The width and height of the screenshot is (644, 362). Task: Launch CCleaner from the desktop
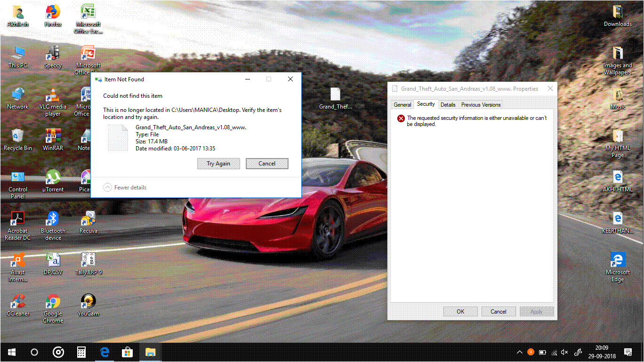pyautogui.click(x=18, y=306)
